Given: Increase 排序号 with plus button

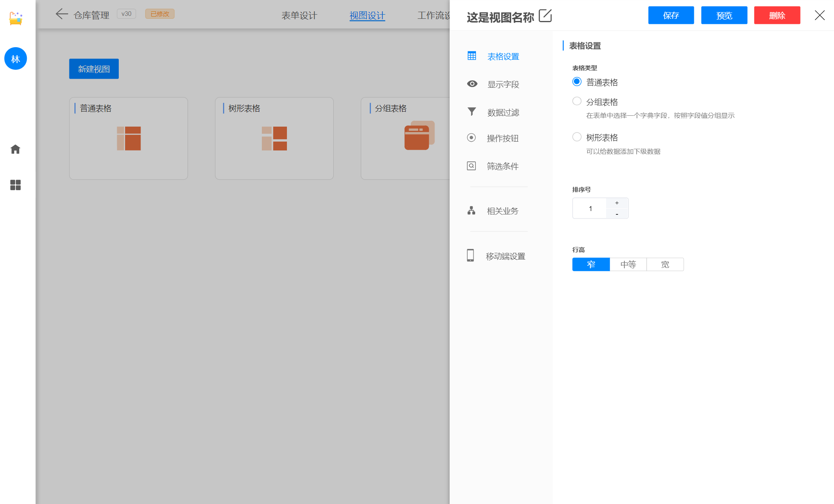Looking at the screenshot, I should 617,203.
